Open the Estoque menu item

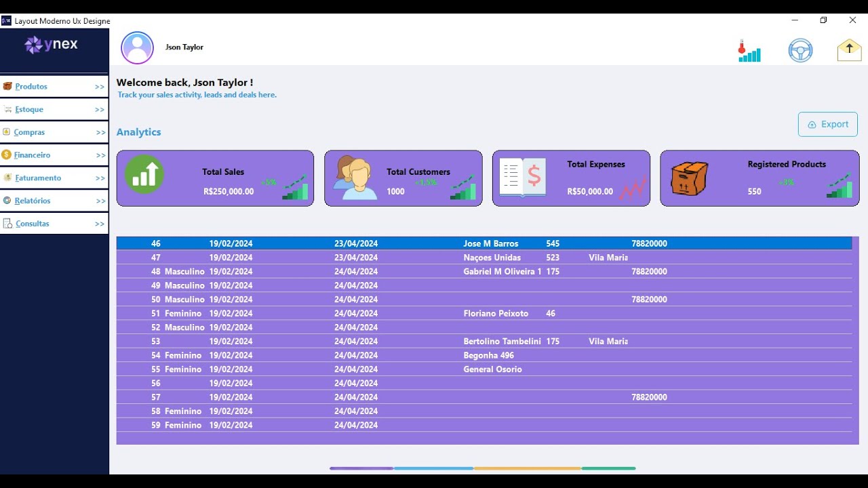click(54, 109)
